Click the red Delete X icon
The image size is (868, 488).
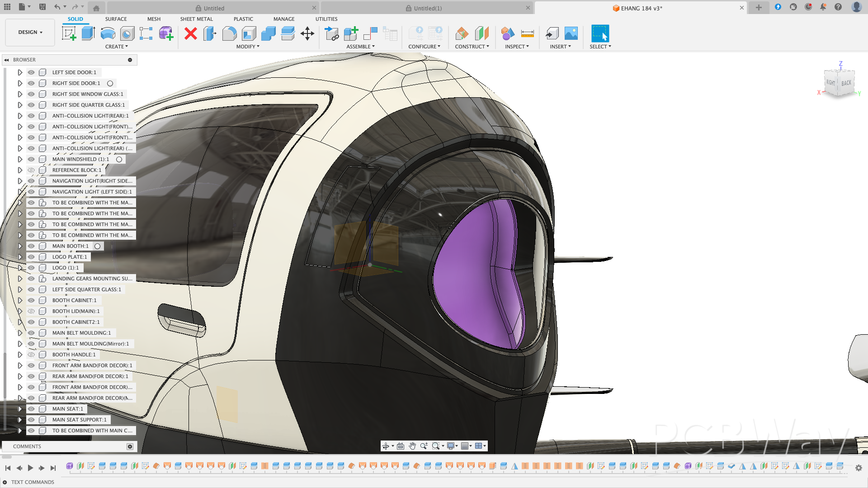[x=191, y=33]
